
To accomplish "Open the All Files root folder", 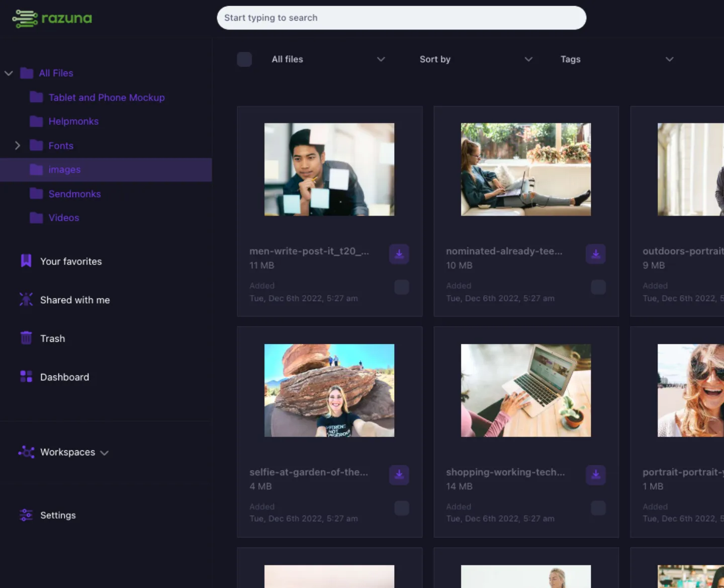I will point(56,73).
